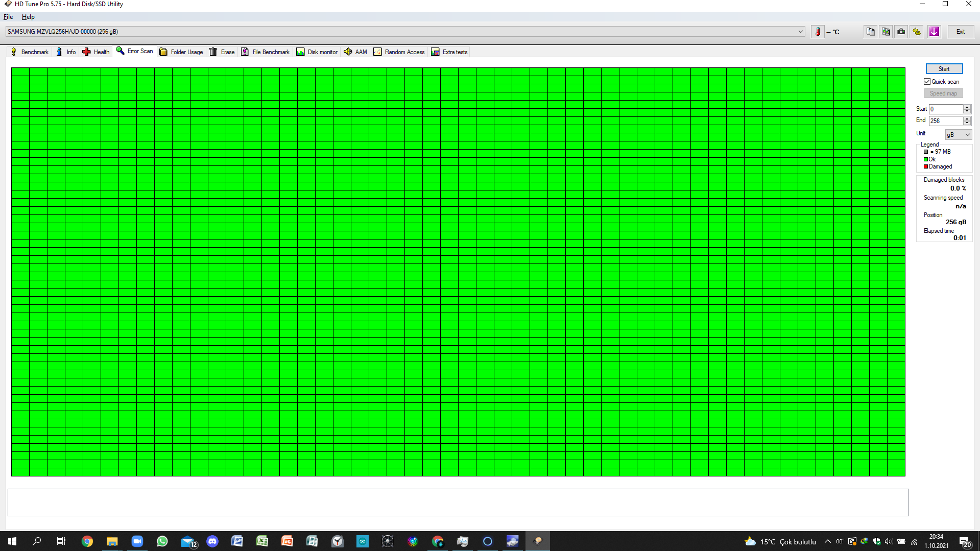Switch to the Disk monitor tab

pos(317,52)
